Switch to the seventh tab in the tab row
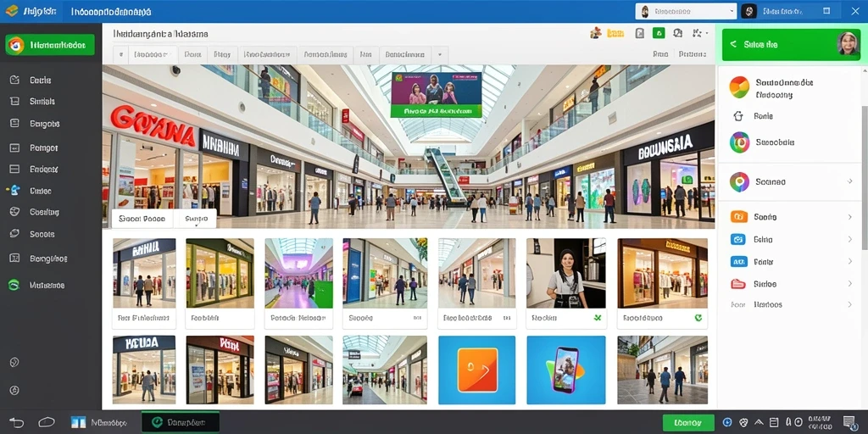Viewport: 868px width, 434px height. pos(405,55)
